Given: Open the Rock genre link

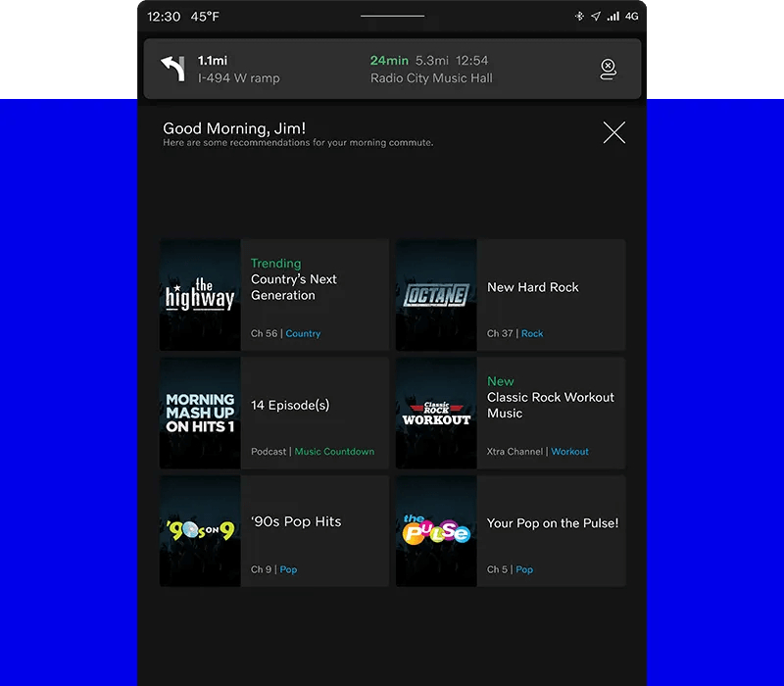Looking at the screenshot, I should coord(532,334).
